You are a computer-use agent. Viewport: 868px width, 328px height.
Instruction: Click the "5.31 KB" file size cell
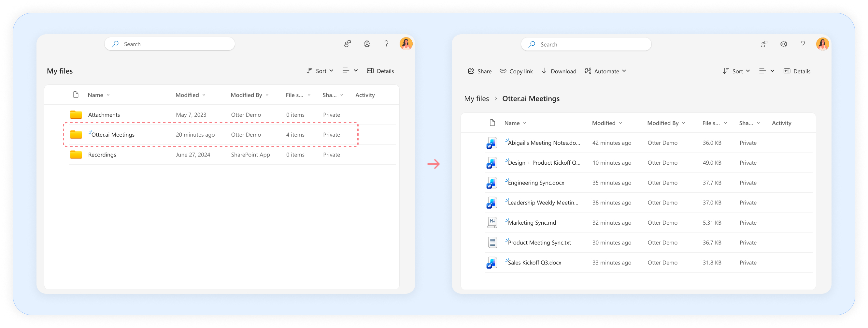tap(712, 223)
